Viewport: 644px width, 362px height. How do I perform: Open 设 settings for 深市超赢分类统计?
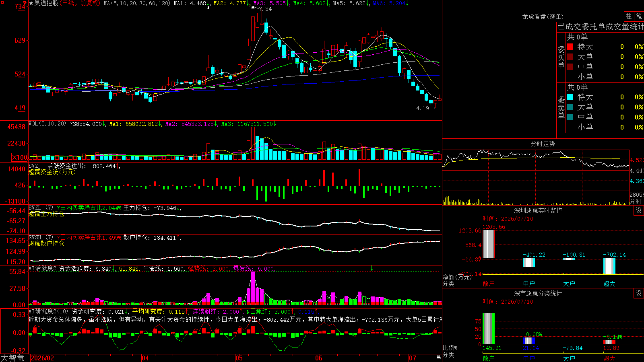pos(639,293)
